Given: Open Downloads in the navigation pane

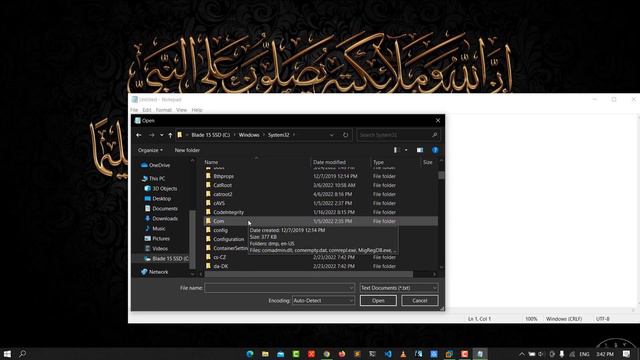Looking at the screenshot, I should coord(161,219).
